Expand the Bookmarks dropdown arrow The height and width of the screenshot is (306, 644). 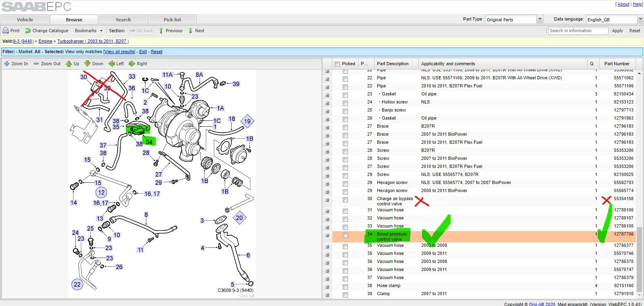coord(101,31)
